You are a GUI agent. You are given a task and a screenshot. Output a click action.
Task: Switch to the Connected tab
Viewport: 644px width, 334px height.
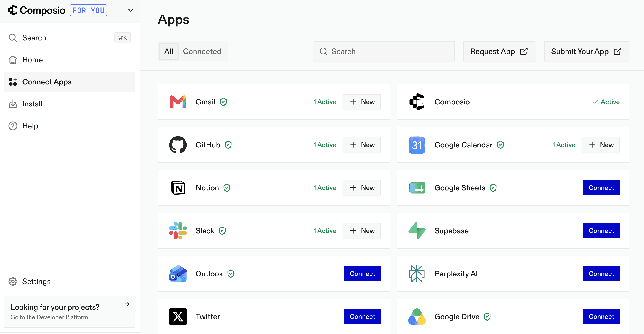pyautogui.click(x=202, y=51)
